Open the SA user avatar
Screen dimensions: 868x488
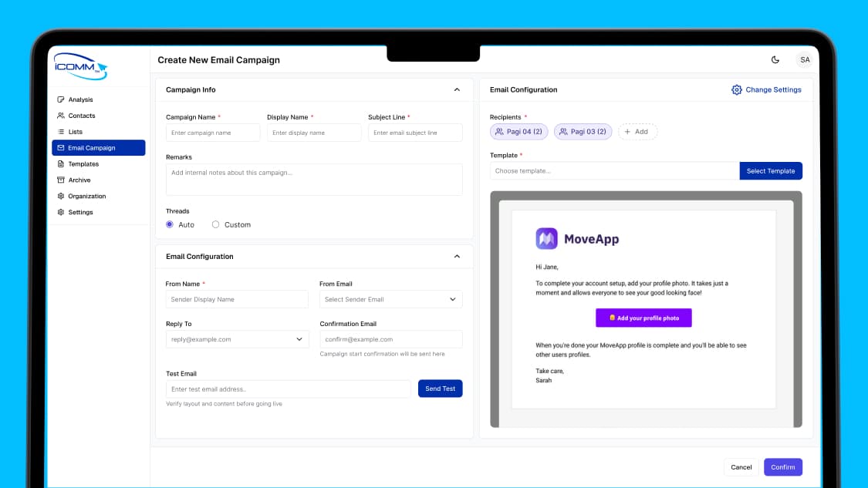(x=804, y=60)
